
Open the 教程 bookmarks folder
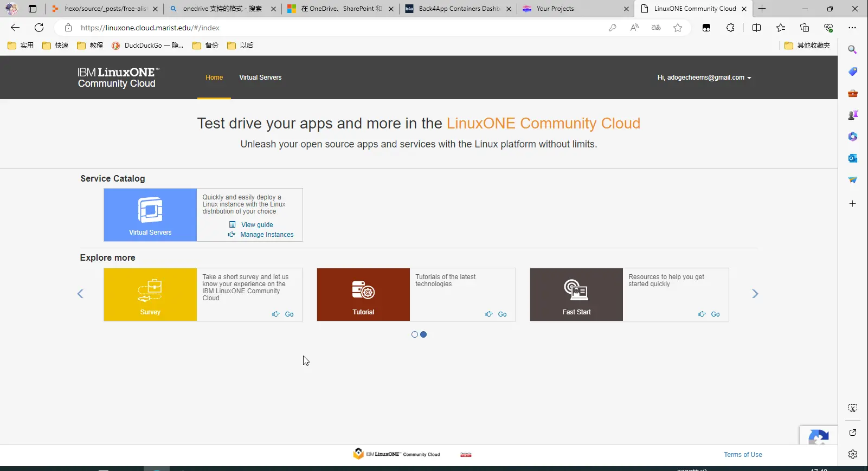[90, 46]
